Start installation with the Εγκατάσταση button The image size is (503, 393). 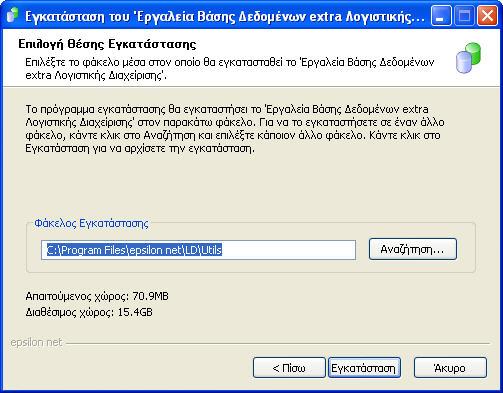pyautogui.click(x=364, y=368)
